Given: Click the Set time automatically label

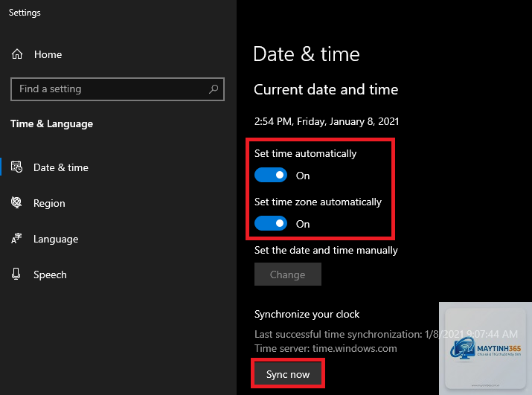Looking at the screenshot, I should 305,153.
